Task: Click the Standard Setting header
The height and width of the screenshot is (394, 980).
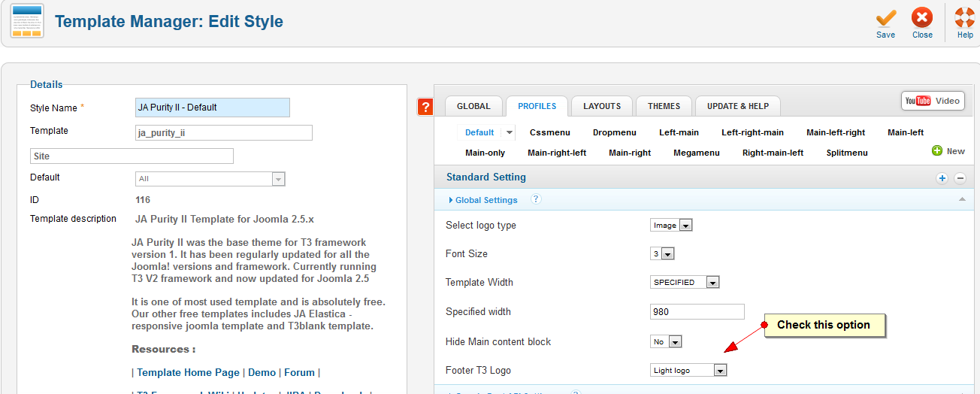Action: tap(486, 177)
